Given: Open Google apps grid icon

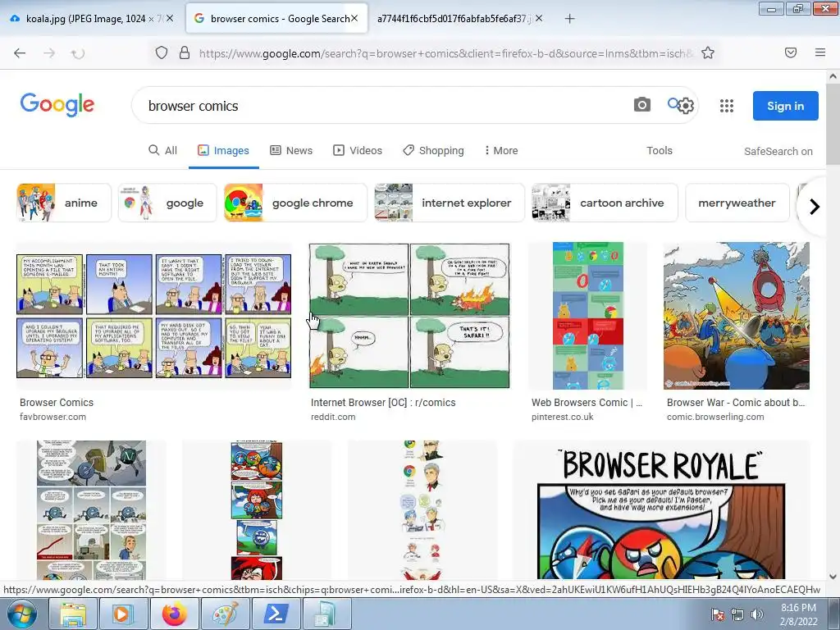Looking at the screenshot, I should click(x=727, y=106).
